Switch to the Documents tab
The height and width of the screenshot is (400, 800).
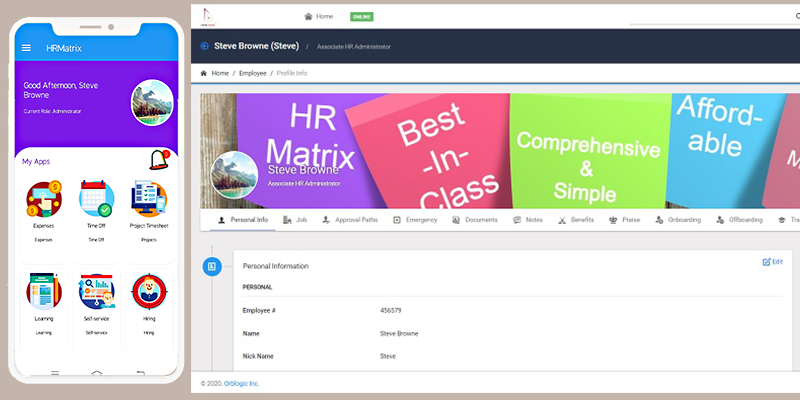474,220
